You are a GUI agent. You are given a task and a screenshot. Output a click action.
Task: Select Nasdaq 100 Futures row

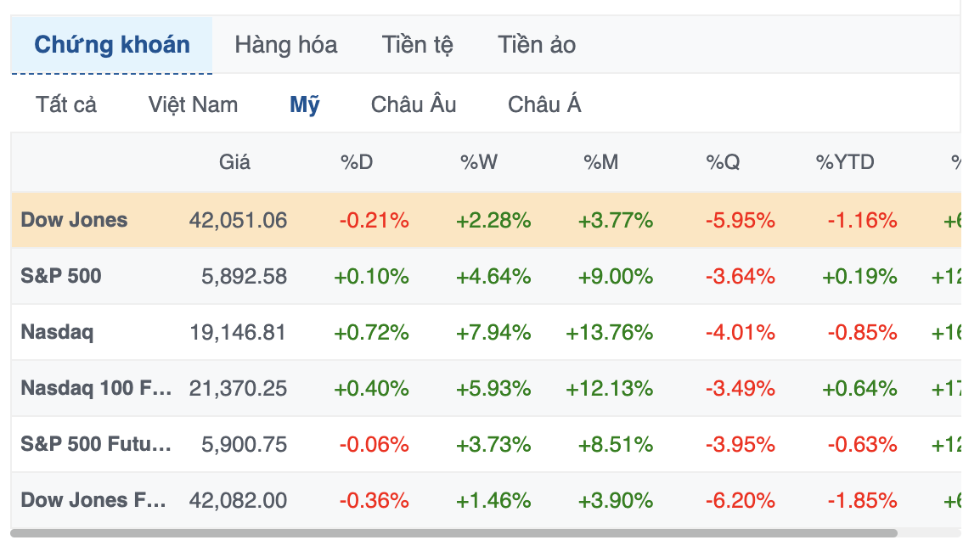coord(96,388)
